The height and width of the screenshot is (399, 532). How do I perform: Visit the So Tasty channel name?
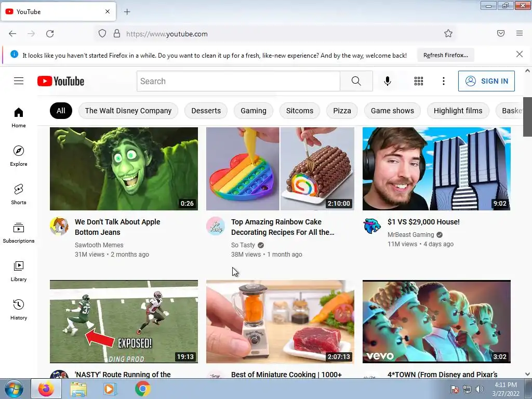click(x=243, y=245)
